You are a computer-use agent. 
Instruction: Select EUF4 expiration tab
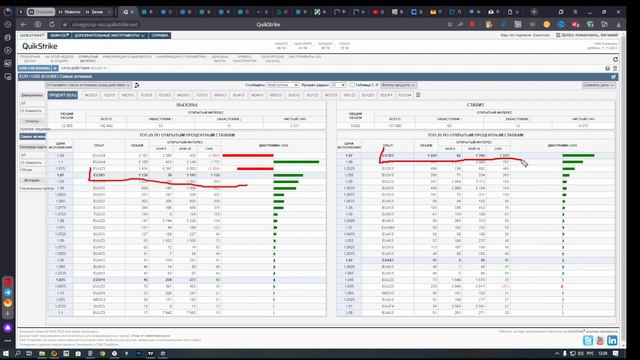tap(386, 95)
